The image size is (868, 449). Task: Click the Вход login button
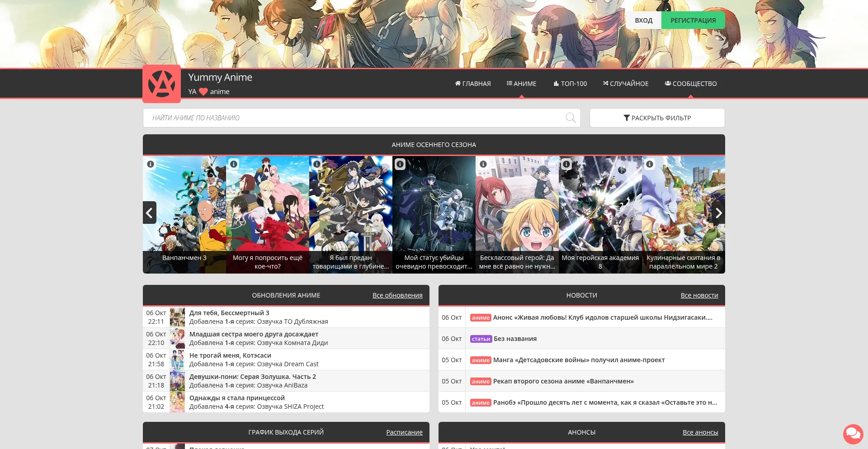click(x=643, y=20)
